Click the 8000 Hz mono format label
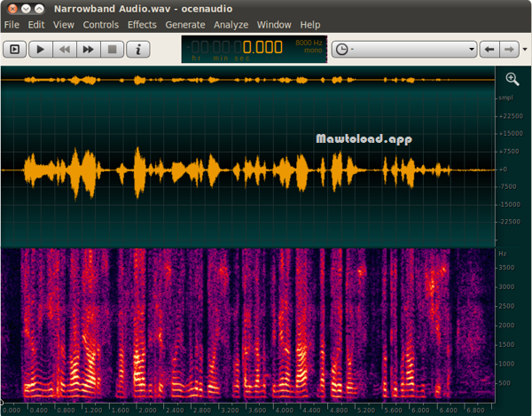 click(309, 46)
